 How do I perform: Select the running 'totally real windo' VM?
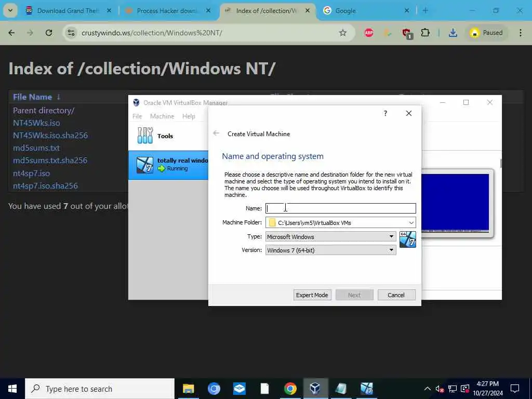pyautogui.click(x=168, y=165)
